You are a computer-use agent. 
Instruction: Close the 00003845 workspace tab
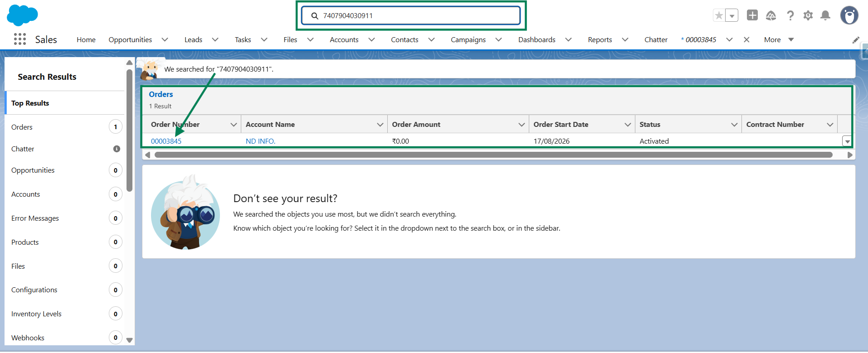coord(746,39)
